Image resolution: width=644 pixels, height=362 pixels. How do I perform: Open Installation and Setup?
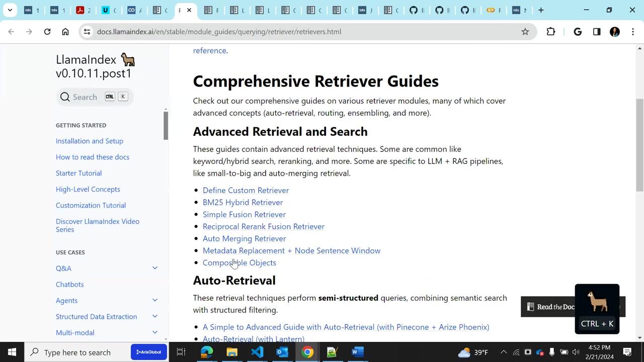point(90,141)
